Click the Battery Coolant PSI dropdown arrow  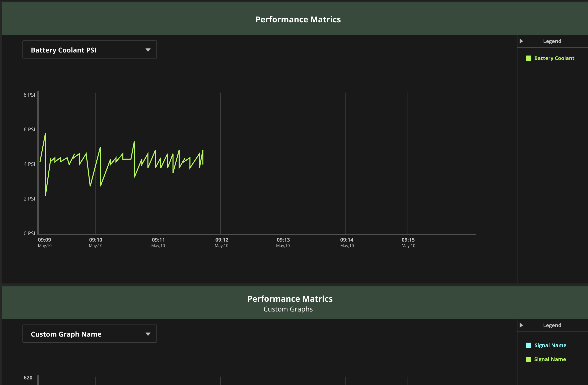coord(148,50)
